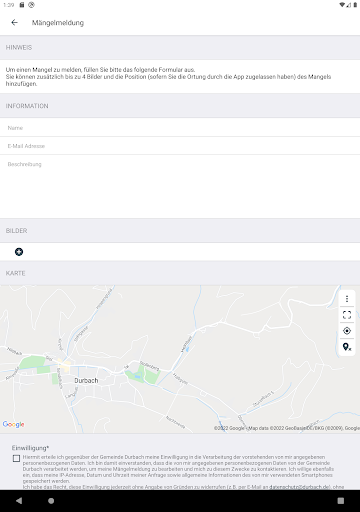Tap the Mängelmeldung page title
Viewport: 360px width, 512px height.
point(58,23)
